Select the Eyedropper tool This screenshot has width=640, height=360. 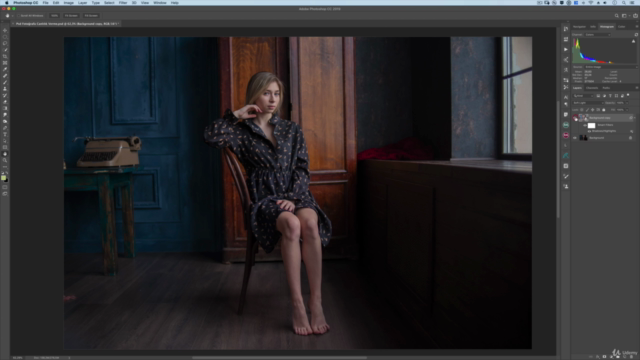5,69
